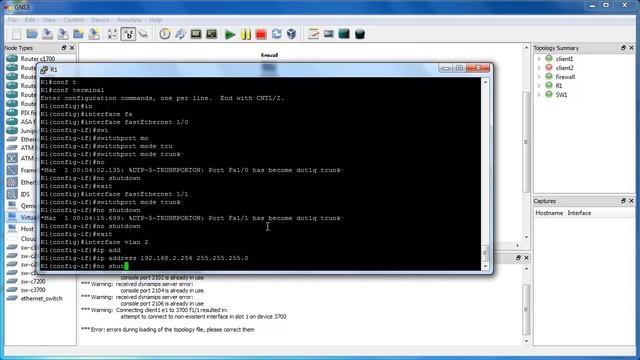
Task: Select firewall in Topology Summary
Action: tap(565, 77)
